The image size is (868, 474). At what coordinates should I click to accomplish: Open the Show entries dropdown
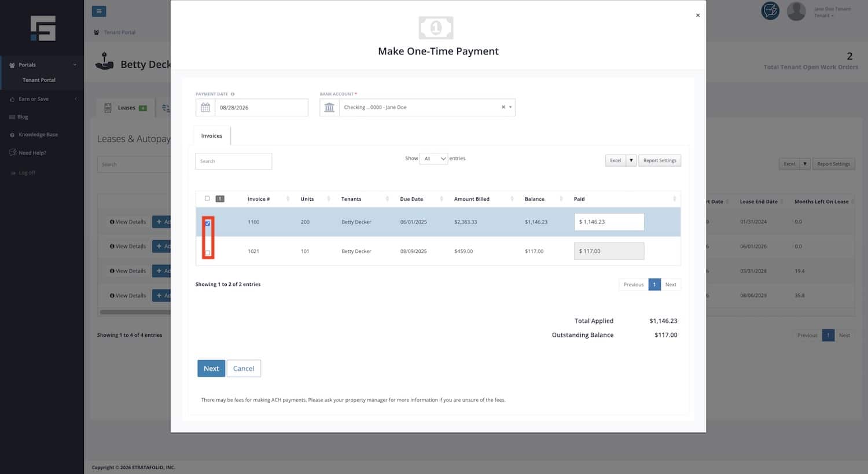(433, 159)
